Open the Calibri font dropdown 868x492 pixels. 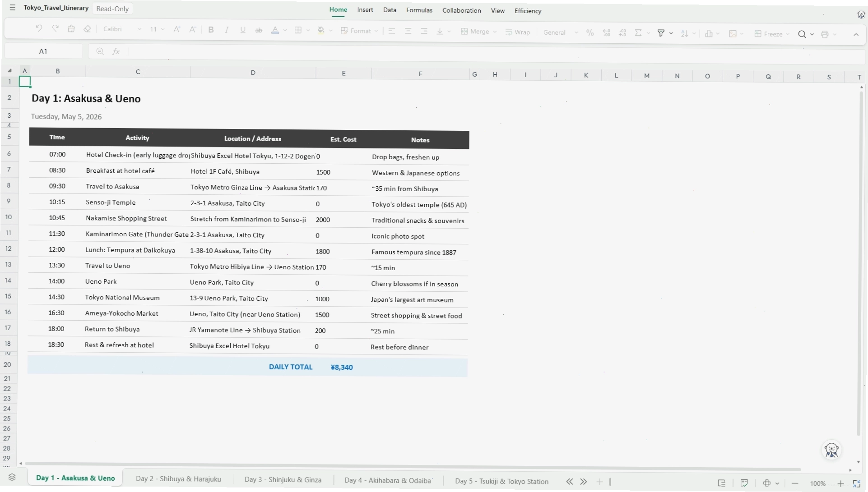122,29
